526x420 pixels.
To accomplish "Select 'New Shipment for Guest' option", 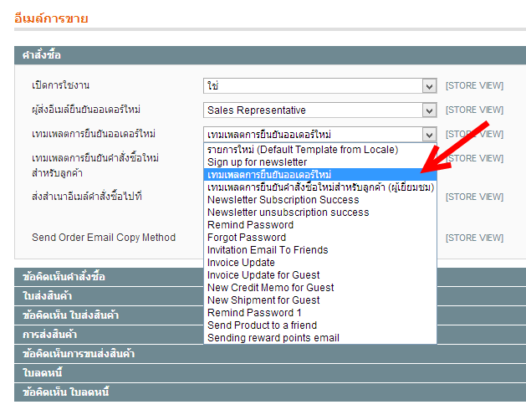I will click(x=263, y=300).
